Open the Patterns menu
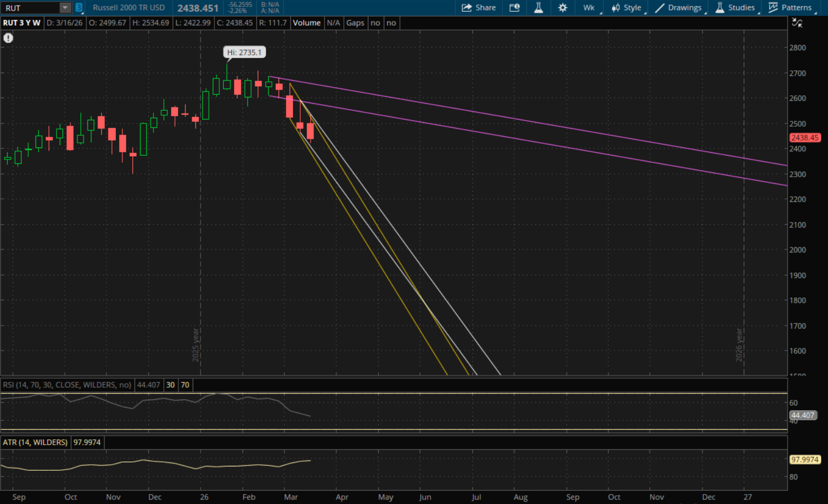This screenshot has height=504, width=828. pos(790,8)
